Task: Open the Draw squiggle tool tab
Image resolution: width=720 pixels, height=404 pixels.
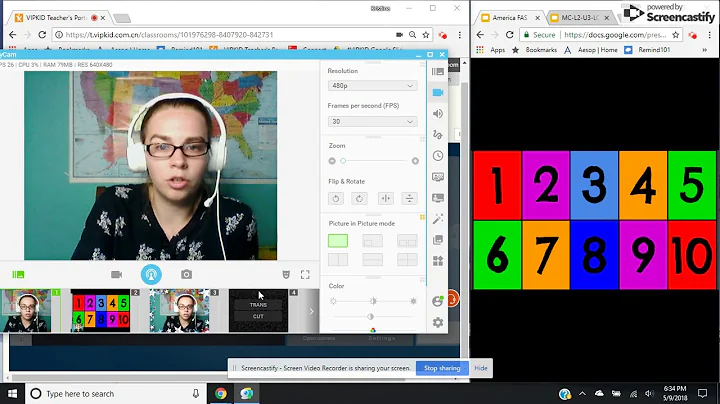Action: (438, 135)
